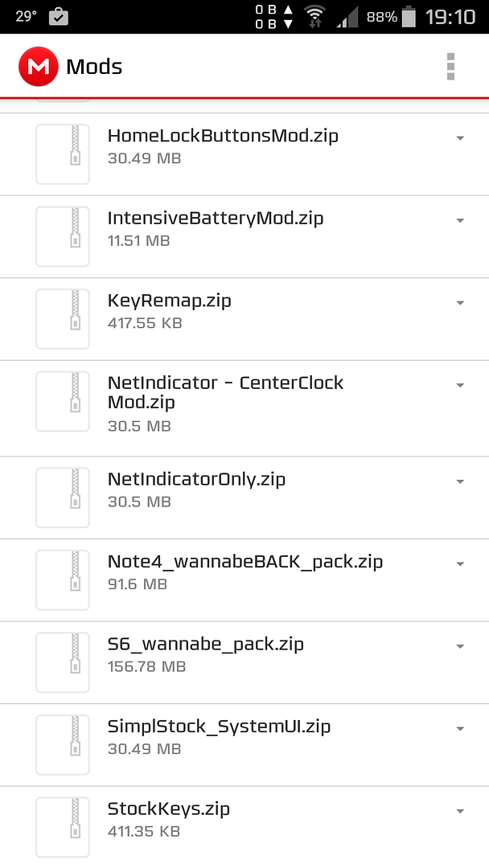The height and width of the screenshot is (868, 489).
Task: Select the NetIndicatorOnly.zip archive icon
Action: [x=63, y=497]
